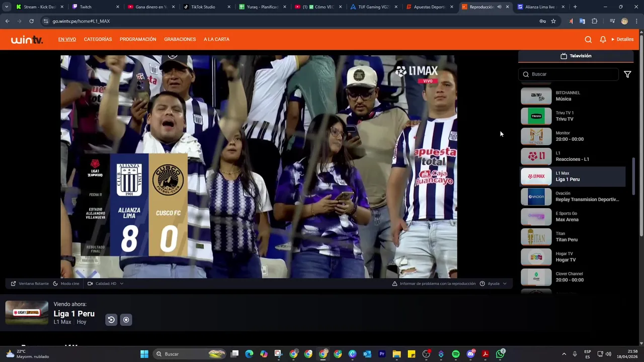Open Chrome three-dot menu
The width and height of the screenshot is (644, 362).
coord(636,21)
